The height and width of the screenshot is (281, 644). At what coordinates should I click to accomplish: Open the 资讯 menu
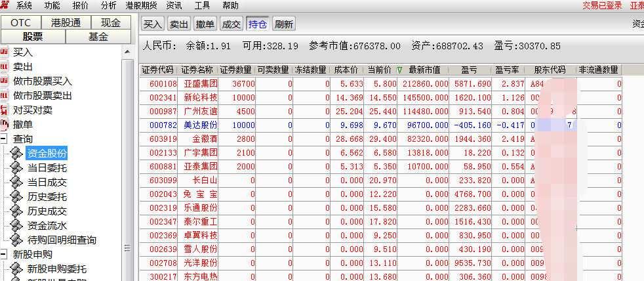point(174,5)
